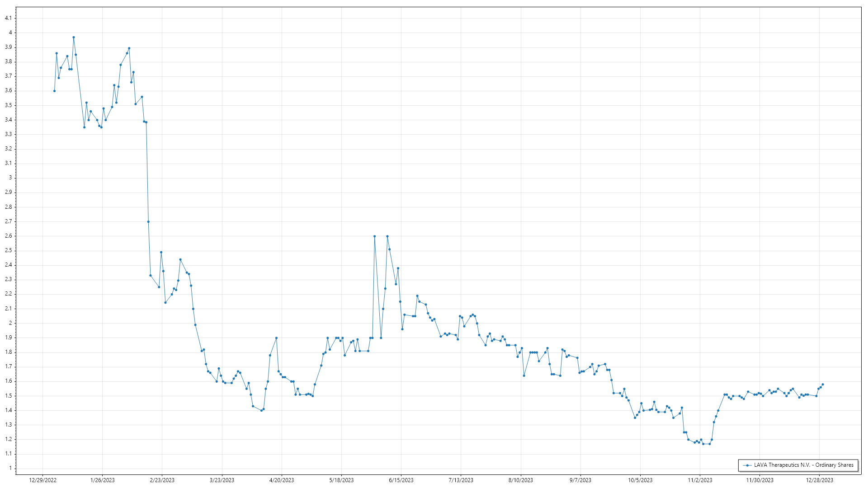Click the 2/23/2023 x-axis date label
868x488 pixels.
(x=162, y=480)
